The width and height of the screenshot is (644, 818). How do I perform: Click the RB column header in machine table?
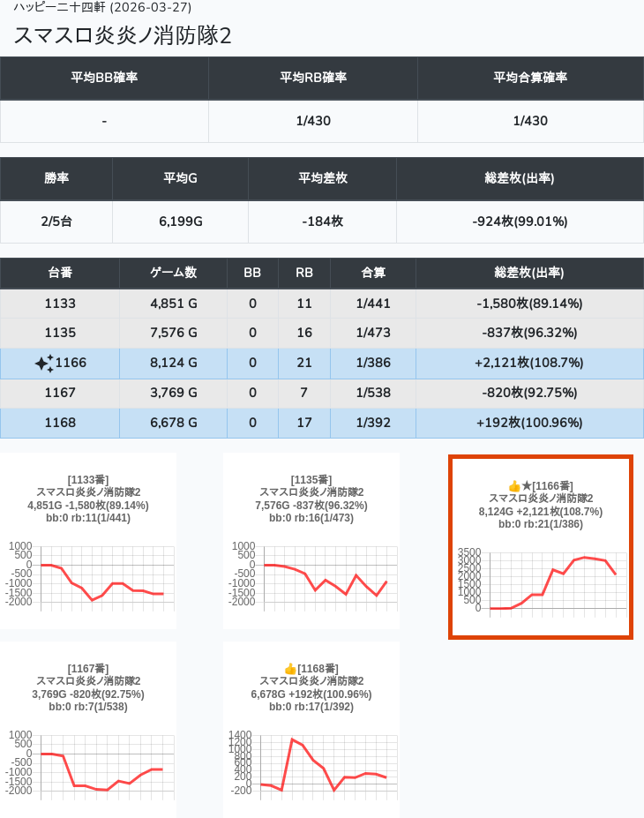click(x=304, y=273)
